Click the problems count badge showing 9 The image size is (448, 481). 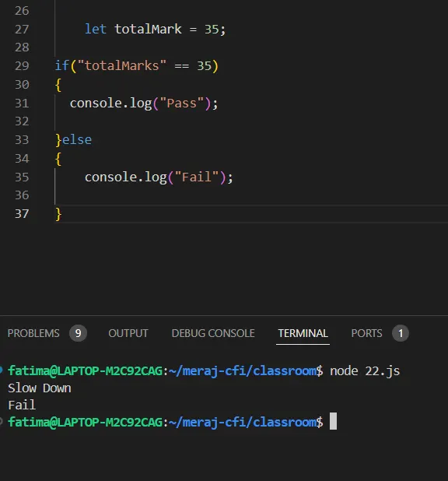tap(79, 333)
